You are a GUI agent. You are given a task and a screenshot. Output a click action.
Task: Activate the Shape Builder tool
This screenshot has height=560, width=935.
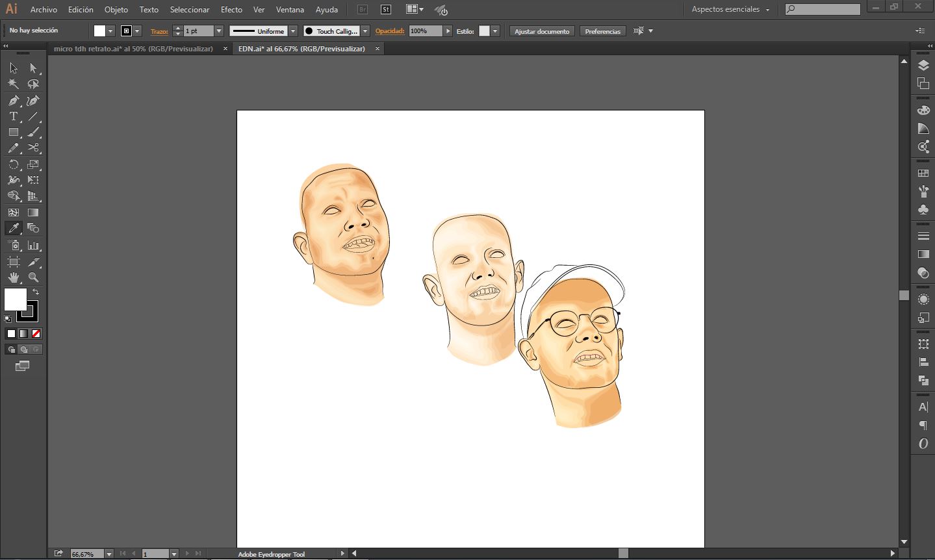(14, 196)
